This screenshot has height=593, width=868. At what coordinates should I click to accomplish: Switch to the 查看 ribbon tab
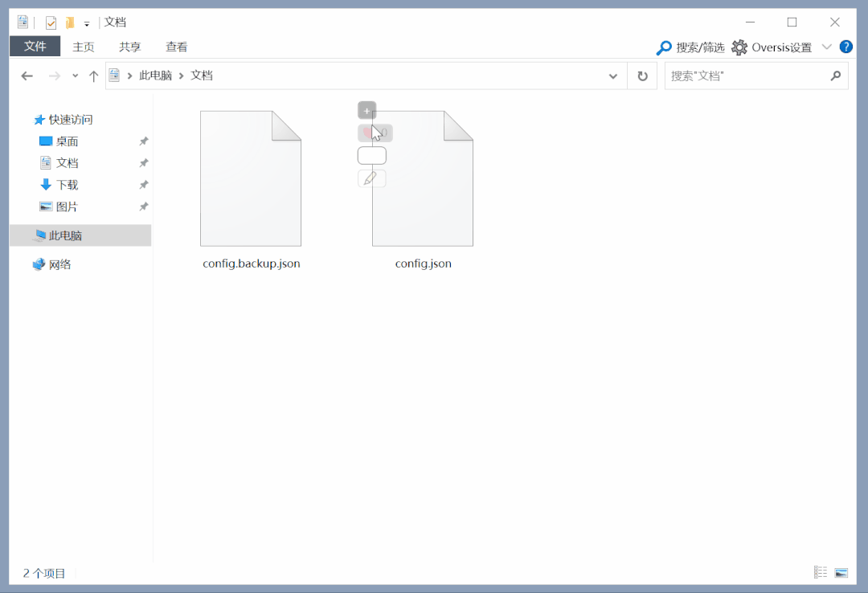pos(177,47)
